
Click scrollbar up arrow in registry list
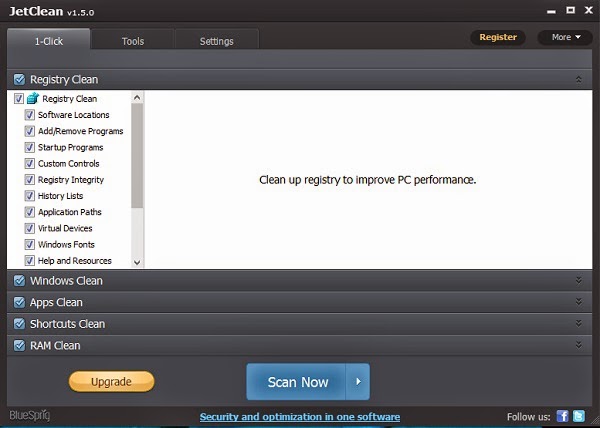pos(137,98)
